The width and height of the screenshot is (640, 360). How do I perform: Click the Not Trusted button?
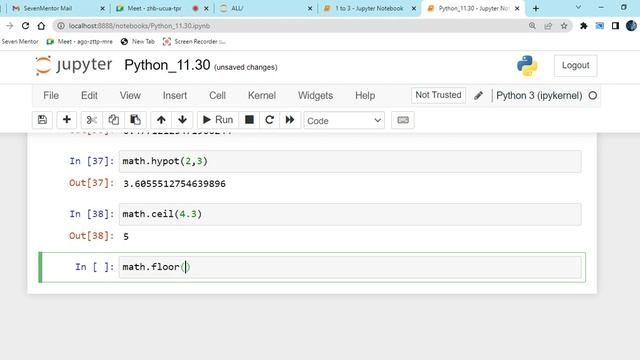pos(438,95)
